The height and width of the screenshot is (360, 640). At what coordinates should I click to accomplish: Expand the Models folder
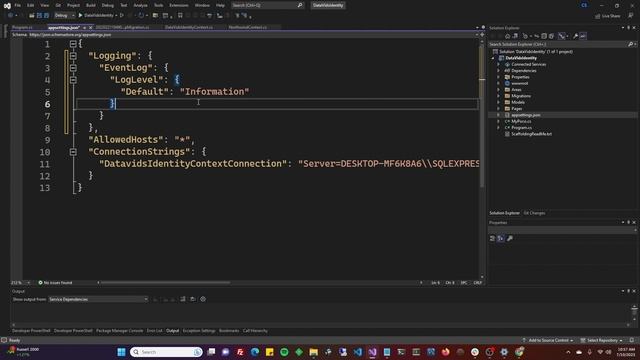tap(498, 102)
